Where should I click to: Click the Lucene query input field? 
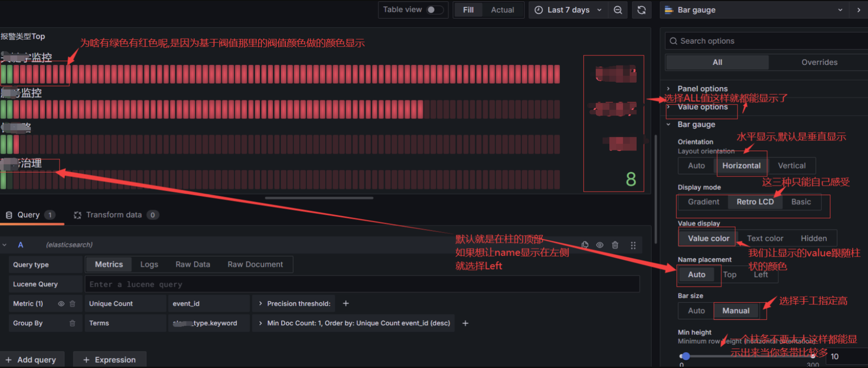click(362, 284)
